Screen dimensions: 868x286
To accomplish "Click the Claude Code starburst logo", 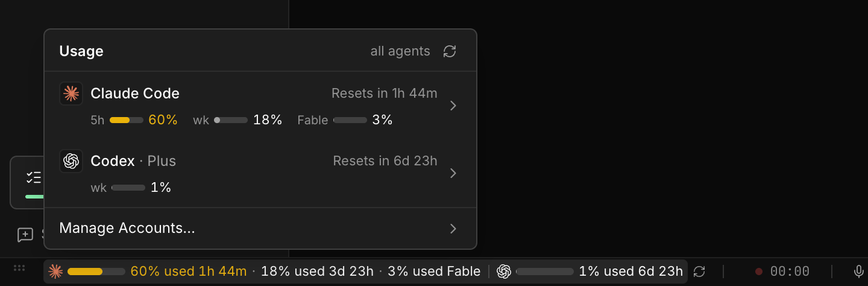I will [71, 94].
